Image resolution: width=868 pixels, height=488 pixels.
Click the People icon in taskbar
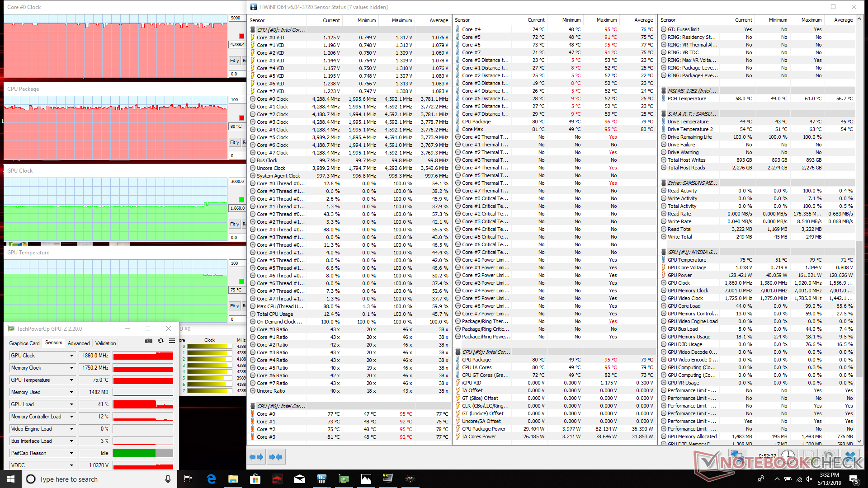click(x=761, y=479)
